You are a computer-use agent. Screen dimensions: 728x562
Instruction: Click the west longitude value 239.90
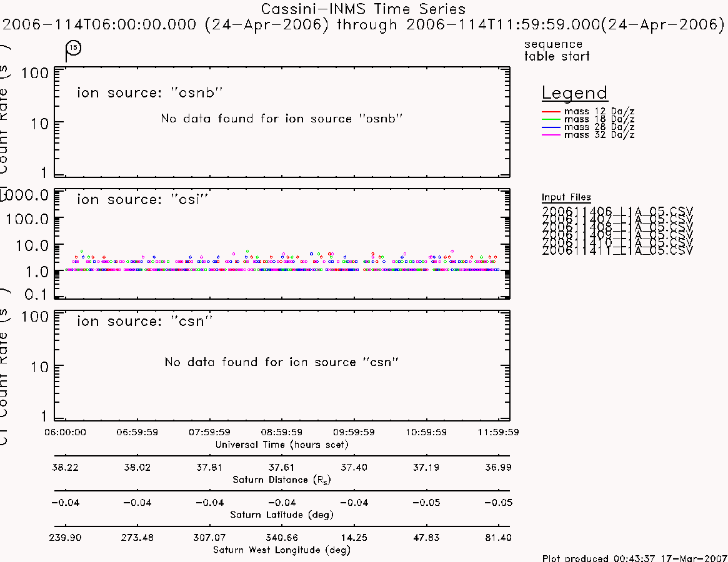coord(65,538)
